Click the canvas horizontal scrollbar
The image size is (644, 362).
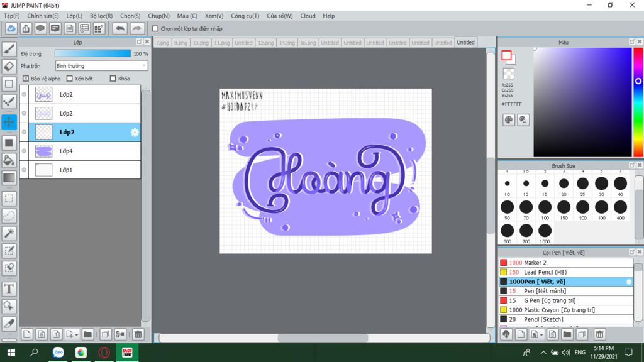click(323, 337)
